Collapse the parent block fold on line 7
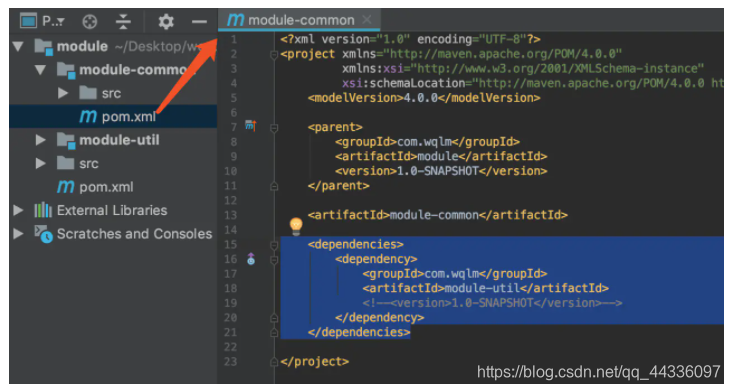The height and width of the screenshot is (391, 731). coord(274,128)
